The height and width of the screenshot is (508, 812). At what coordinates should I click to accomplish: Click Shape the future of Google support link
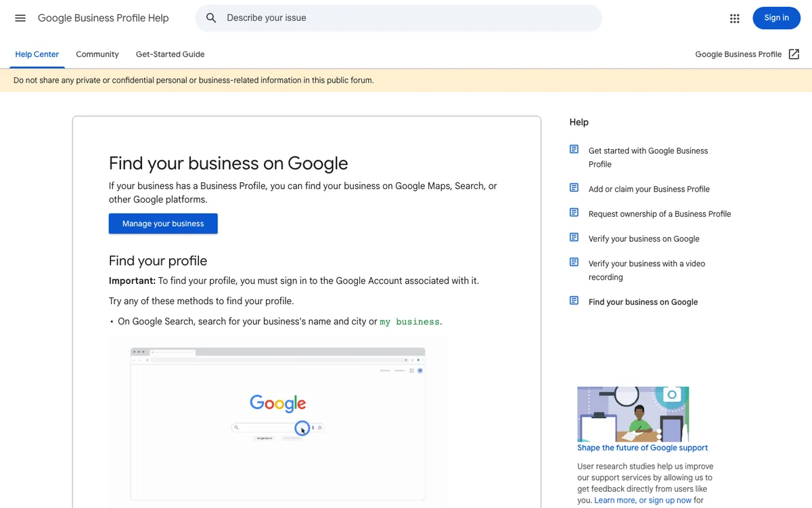(x=643, y=448)
